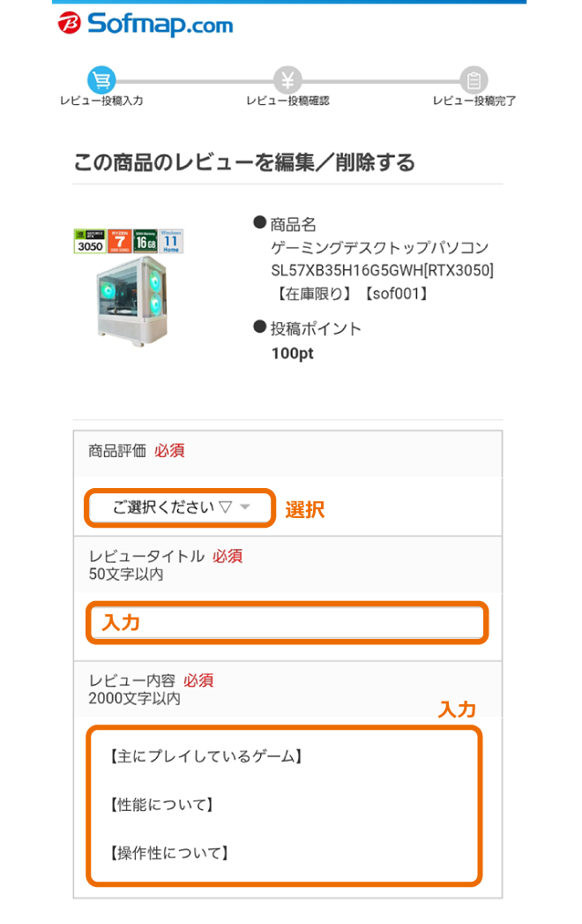
Task: Click the レビュー投稿入力 step label
Action: (101, 101)
